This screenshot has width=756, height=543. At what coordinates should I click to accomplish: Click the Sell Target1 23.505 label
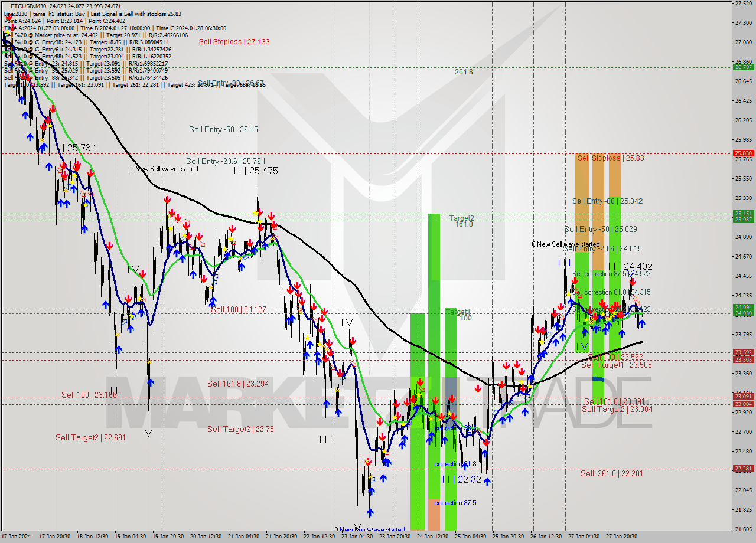click(617, 365)
